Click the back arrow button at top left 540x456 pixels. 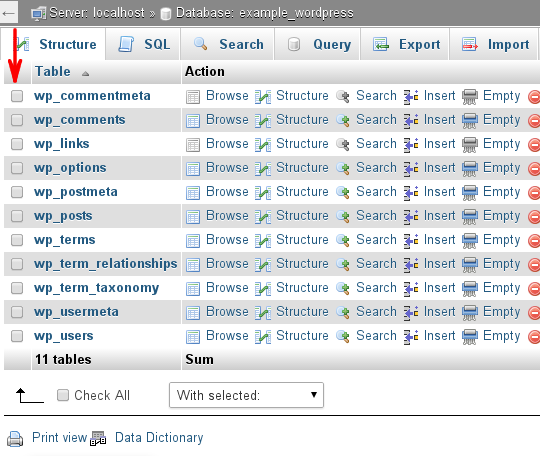point(8,13)
